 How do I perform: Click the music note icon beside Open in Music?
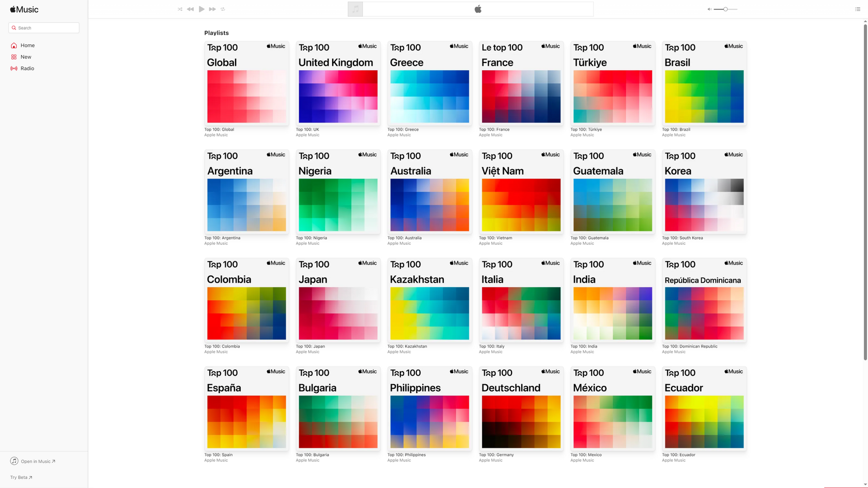point(14,461)
